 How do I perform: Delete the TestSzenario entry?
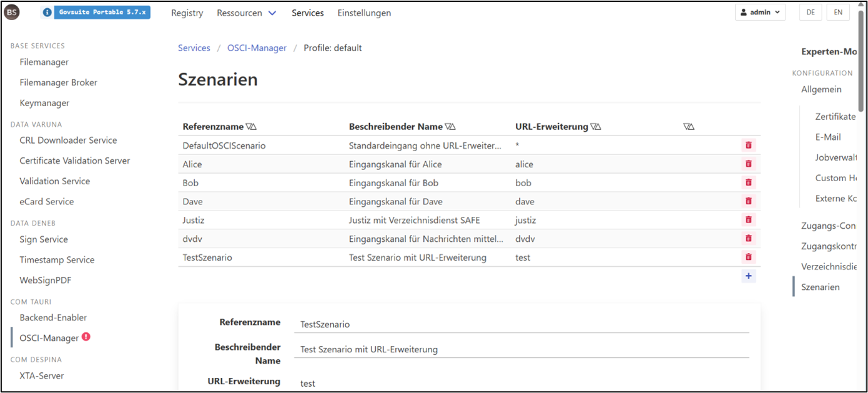click(x=749, y=257)
